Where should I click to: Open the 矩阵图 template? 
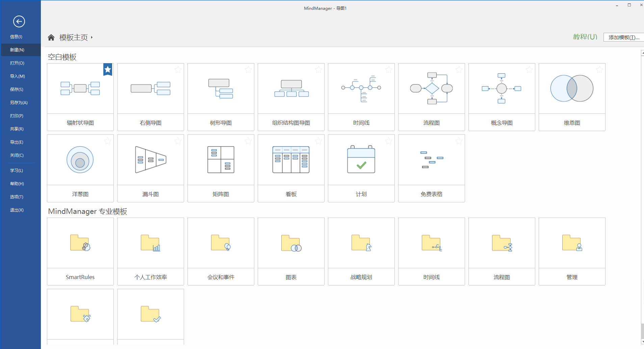click(x=221, y=168)
